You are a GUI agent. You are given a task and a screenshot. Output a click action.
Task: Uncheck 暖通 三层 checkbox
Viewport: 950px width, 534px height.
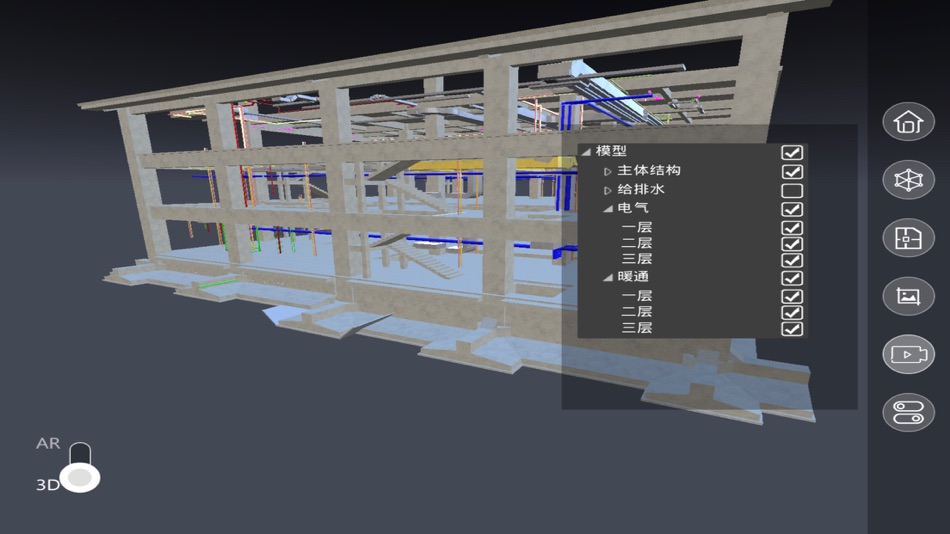792,329
